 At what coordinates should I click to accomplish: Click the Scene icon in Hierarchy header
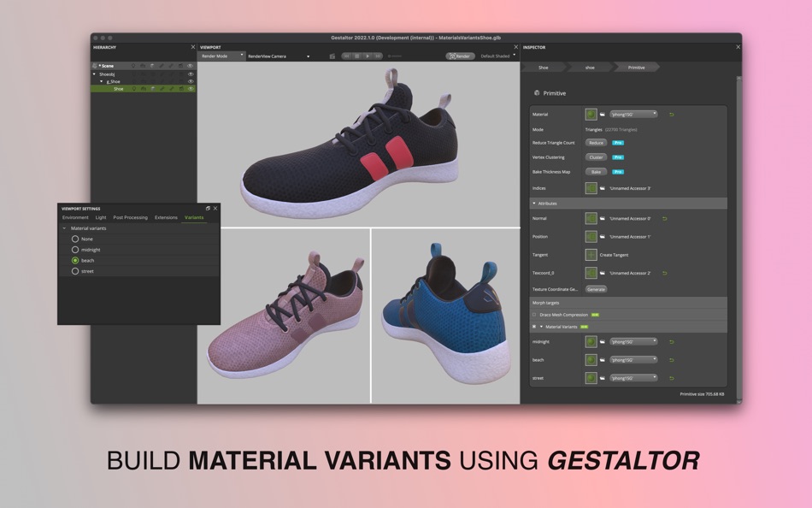point(94,66)
